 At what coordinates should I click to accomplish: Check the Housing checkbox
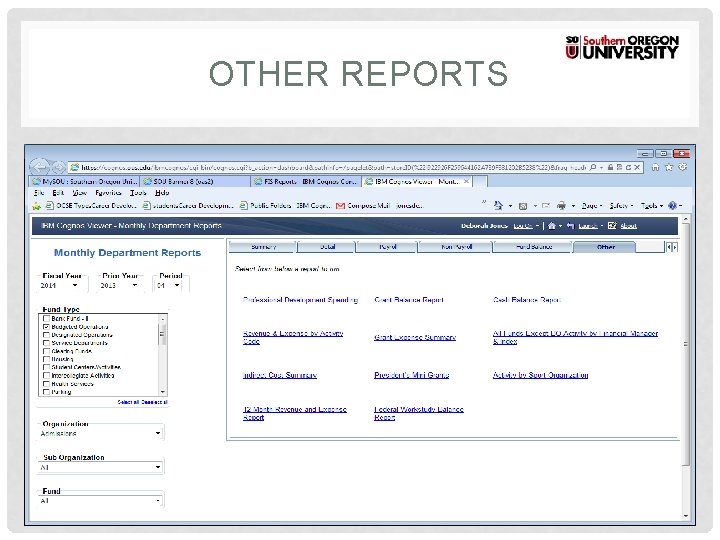[x=46, y=359]
